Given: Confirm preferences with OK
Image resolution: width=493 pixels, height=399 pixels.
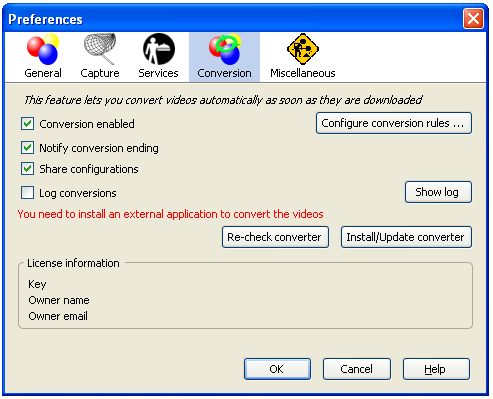Looking at the screenshot, I should [277, 369].
